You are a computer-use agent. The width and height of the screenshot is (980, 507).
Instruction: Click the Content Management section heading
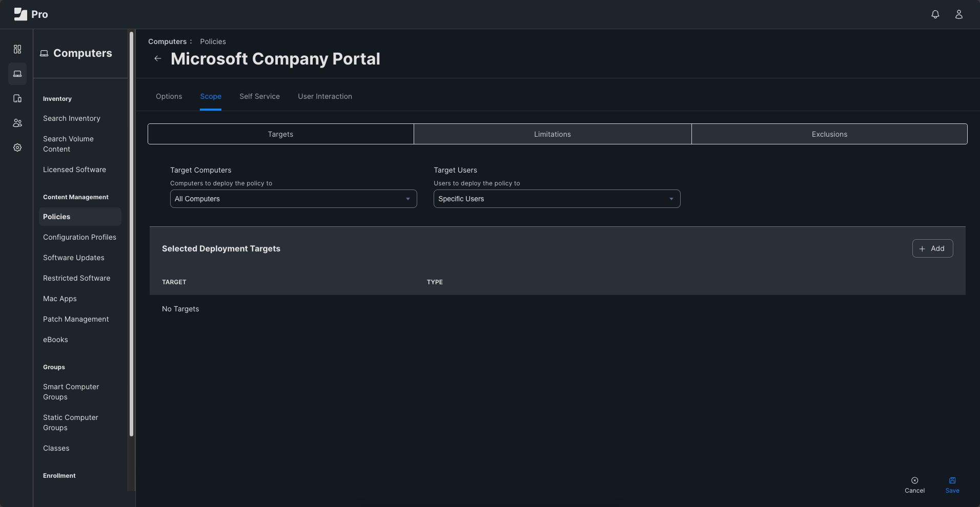click(75, 197)
